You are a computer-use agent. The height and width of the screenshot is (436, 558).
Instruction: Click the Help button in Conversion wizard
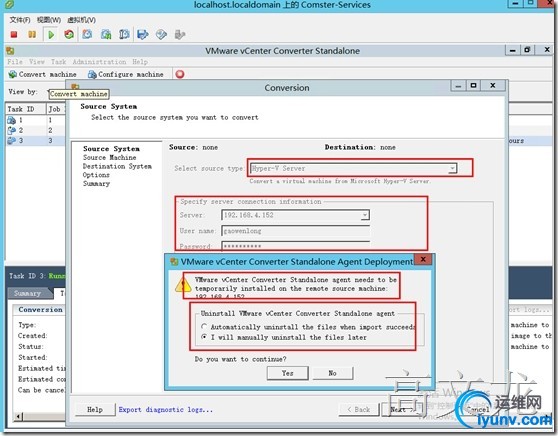click(95, 410)
